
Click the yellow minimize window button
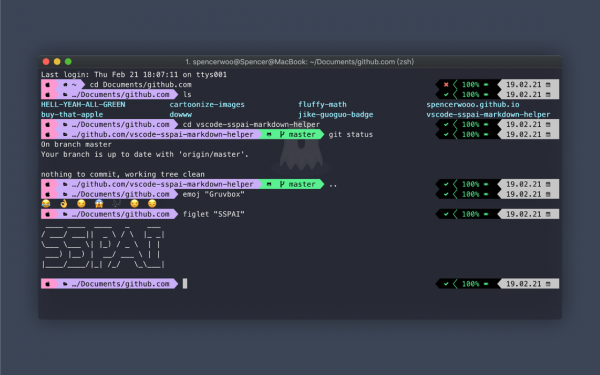tap(57, 62)
